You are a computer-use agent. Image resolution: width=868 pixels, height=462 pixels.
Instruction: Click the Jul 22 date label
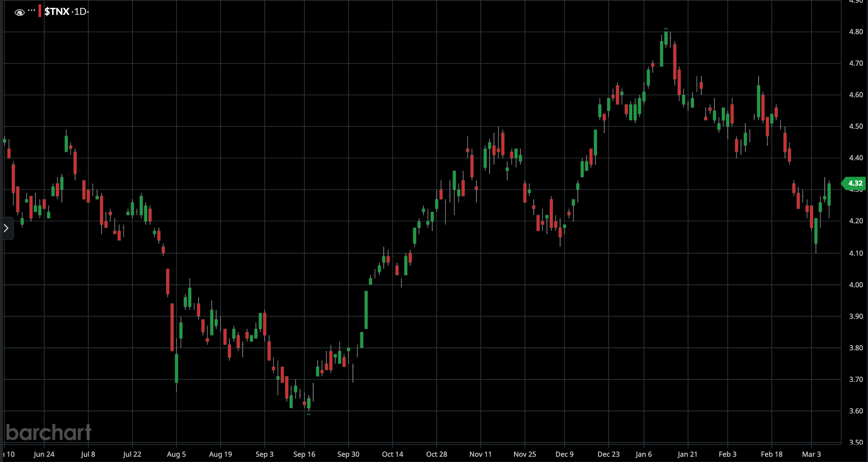pyautogui.click(x=132, y=454)
